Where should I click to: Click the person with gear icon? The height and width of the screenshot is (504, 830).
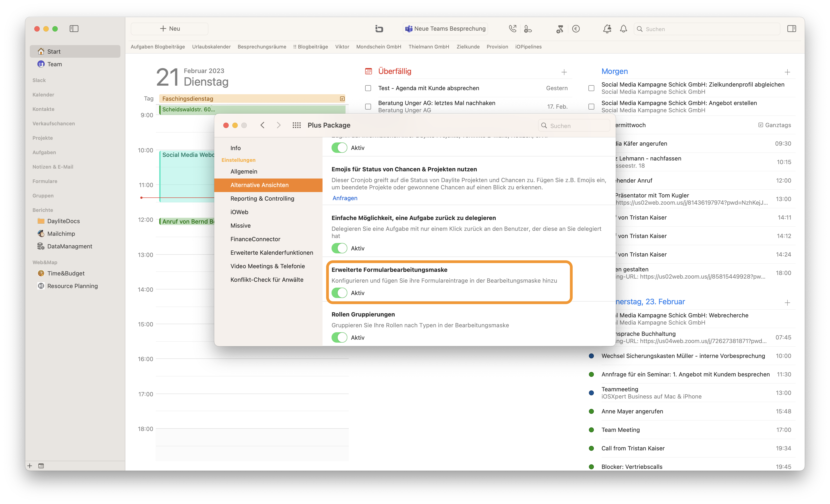(x=528, y=29)
